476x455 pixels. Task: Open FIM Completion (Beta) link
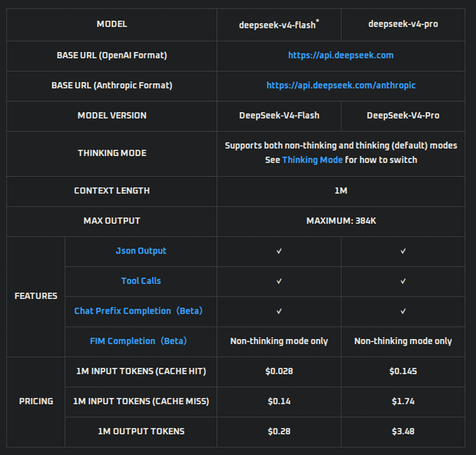click(x=138, y=341)
